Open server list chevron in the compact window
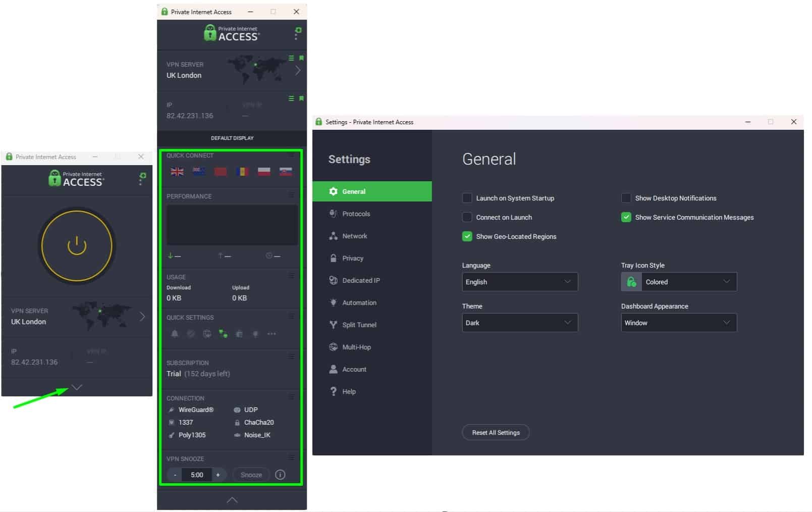This screenshot has height=512, width=812. coord(142,317)
